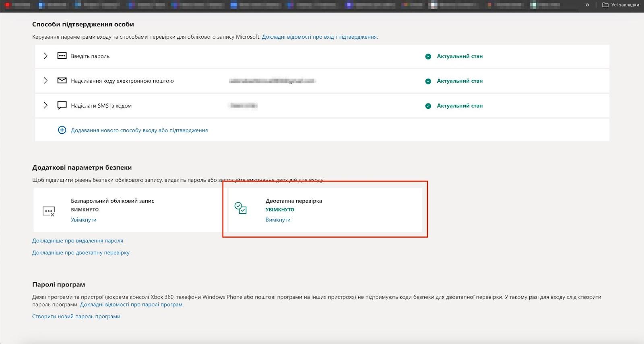Screen dimensions: 644x344
Task: Expand the email code row chevron
Action: click(x=45, y=81)
